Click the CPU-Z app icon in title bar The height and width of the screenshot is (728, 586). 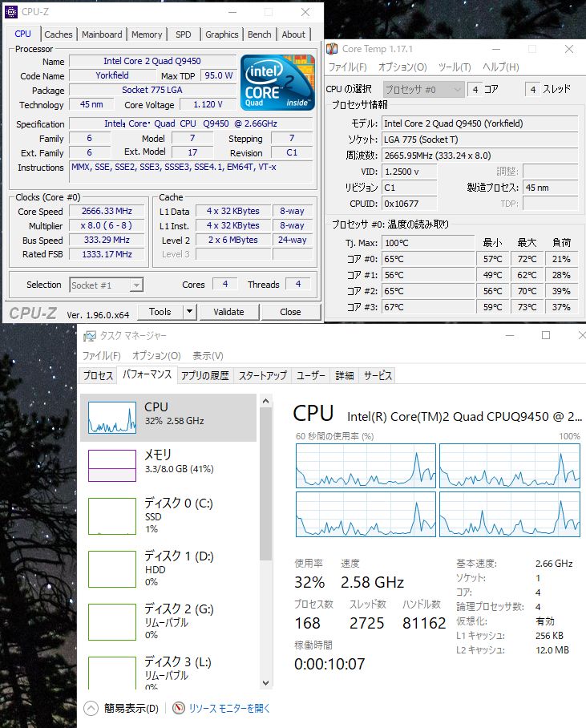tap(10, 11)
